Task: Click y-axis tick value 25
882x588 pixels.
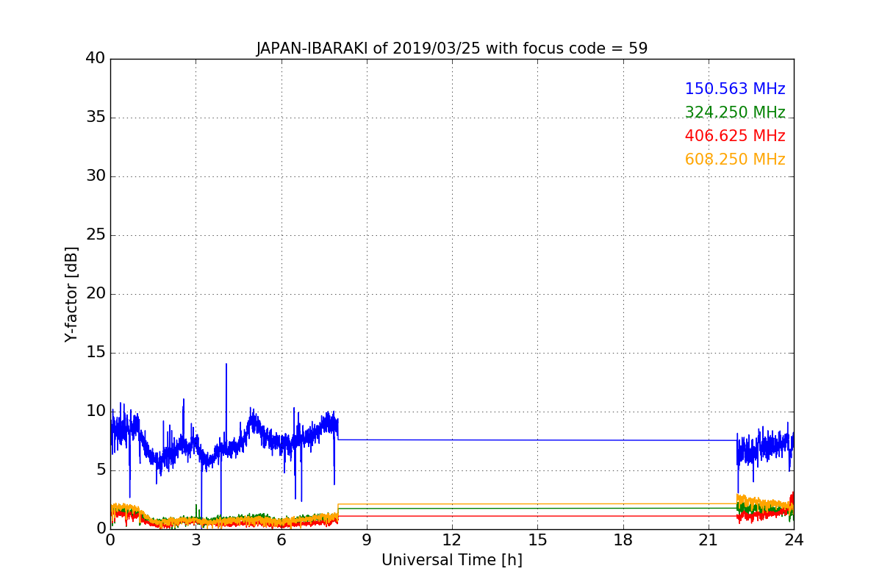Action: coord(96,235)
